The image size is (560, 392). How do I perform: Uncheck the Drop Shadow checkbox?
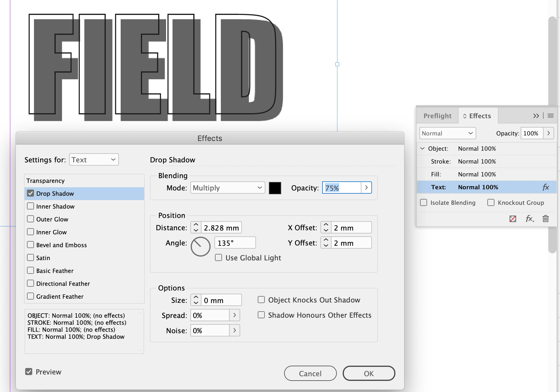(30, 193)
